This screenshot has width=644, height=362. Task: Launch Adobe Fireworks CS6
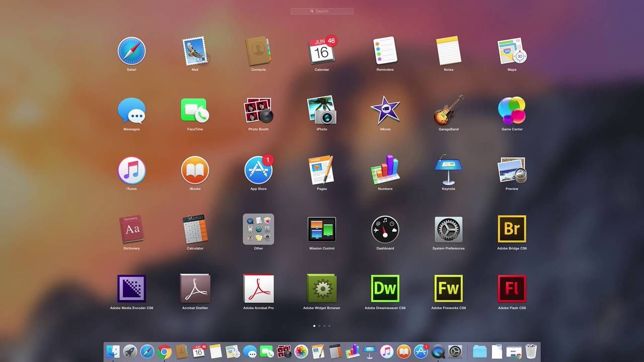pyautogui.click(x=448, y=289)
